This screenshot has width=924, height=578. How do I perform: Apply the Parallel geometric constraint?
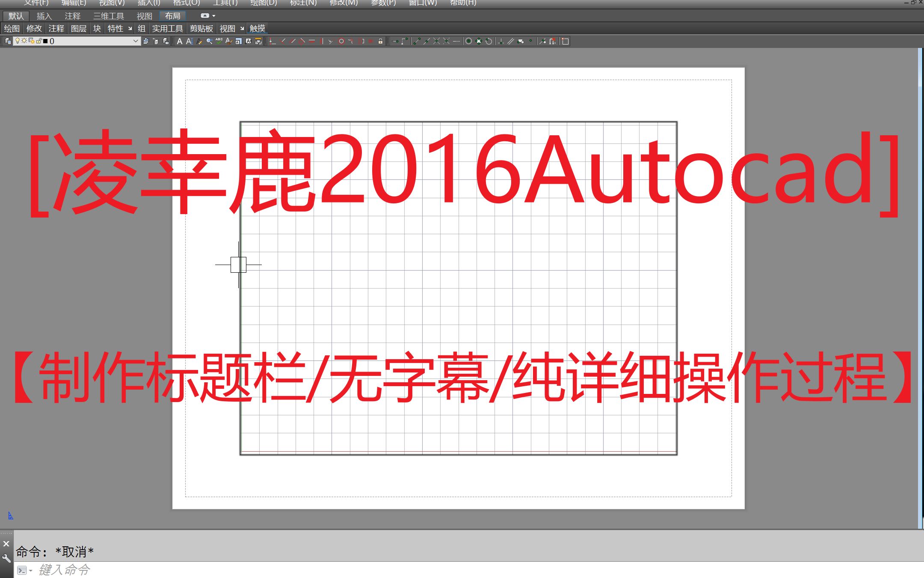(293, 41)
